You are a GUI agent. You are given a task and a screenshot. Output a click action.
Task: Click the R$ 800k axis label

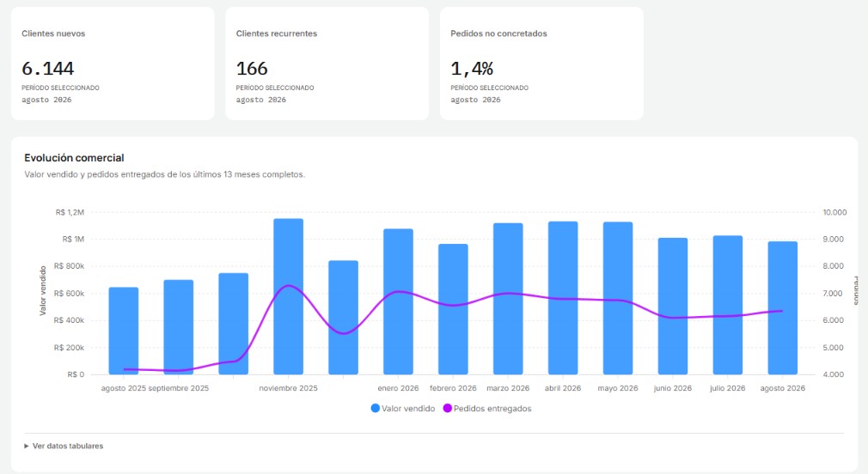pos(70,266)
